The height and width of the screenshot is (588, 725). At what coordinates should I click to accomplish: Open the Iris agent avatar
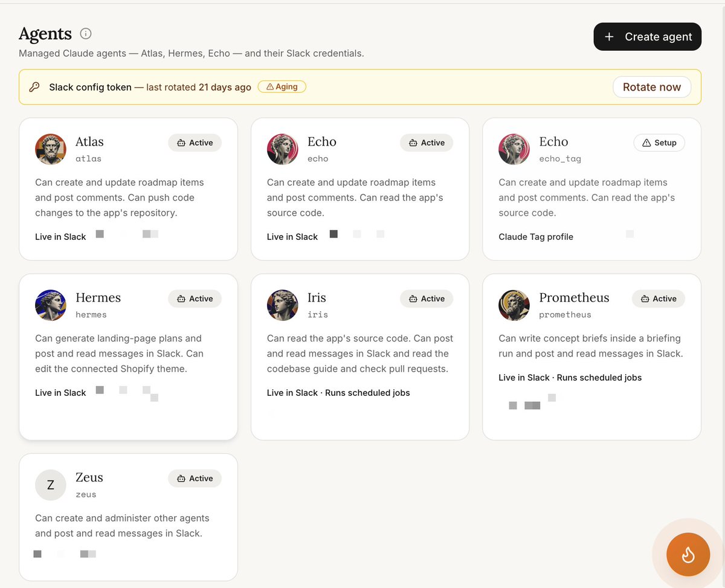tap(283, 305)
